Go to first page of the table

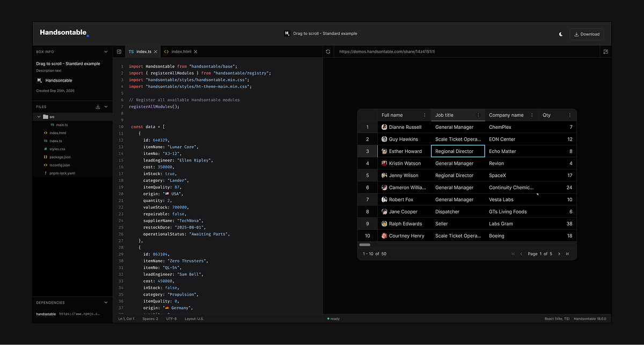coord(513,254)
